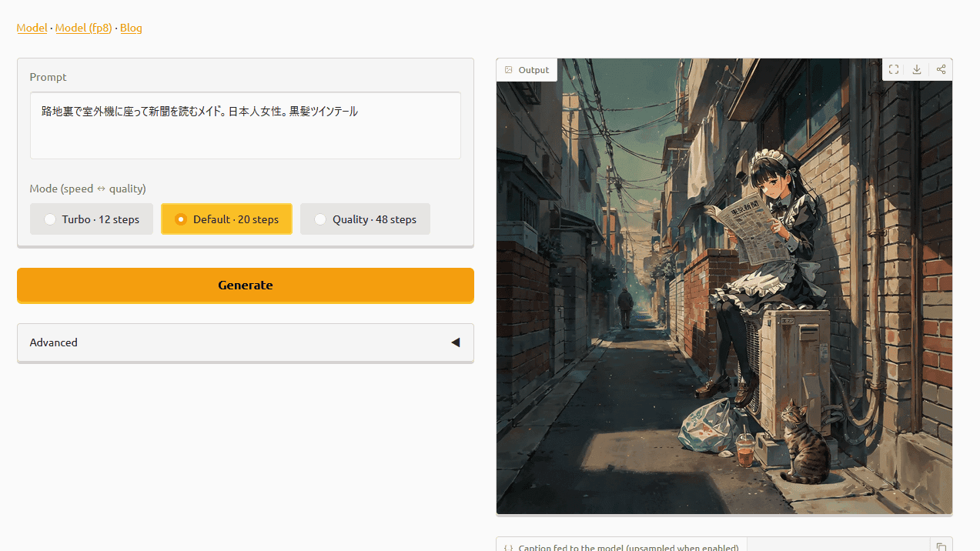Select Turbo 12 steps mode

[x=92, y=219]
